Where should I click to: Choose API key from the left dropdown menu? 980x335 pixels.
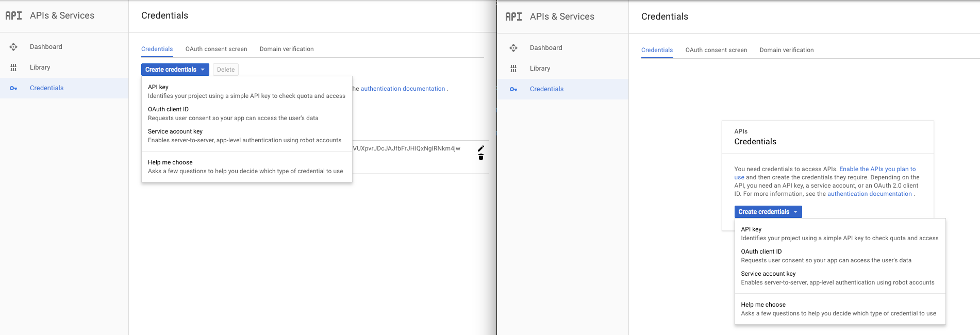pos(247,91)
